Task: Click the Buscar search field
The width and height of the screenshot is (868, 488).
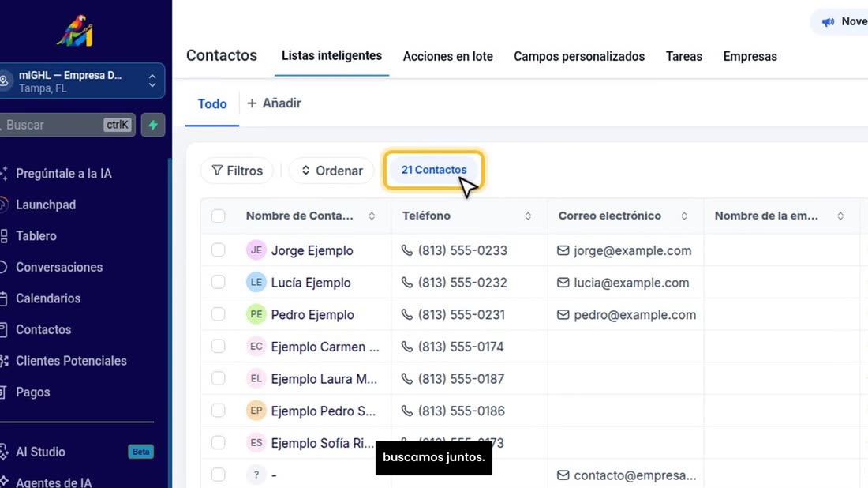Action: pos(66,126)
